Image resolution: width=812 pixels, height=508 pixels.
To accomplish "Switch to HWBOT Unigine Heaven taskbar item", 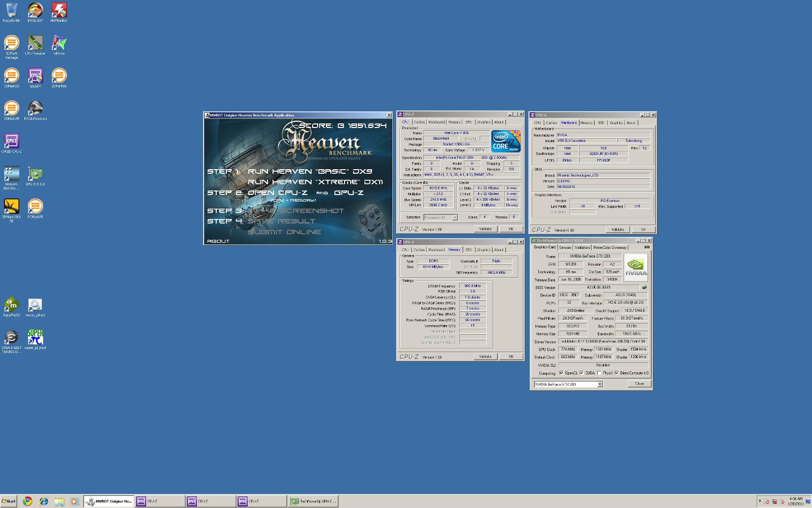I will [x=109, y=501].
